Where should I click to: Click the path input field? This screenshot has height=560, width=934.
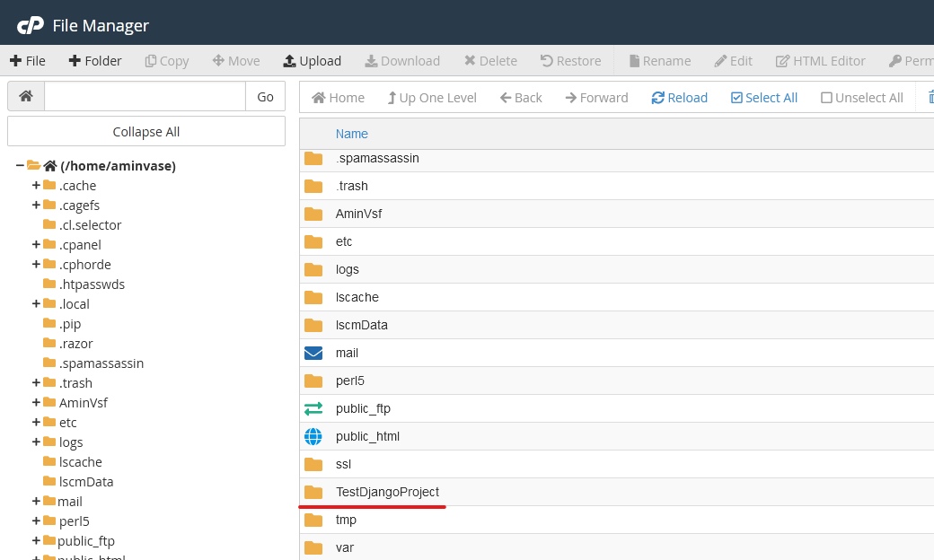[145, 97]
